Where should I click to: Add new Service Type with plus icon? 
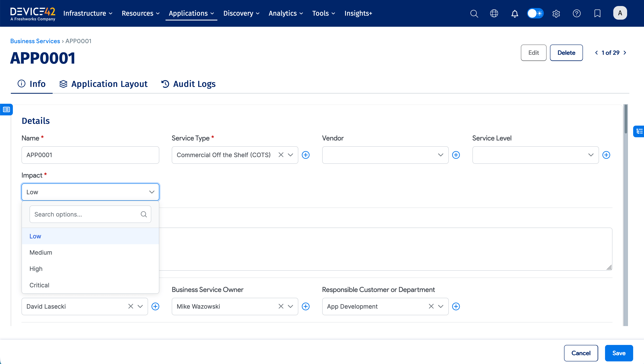(306, 155)
